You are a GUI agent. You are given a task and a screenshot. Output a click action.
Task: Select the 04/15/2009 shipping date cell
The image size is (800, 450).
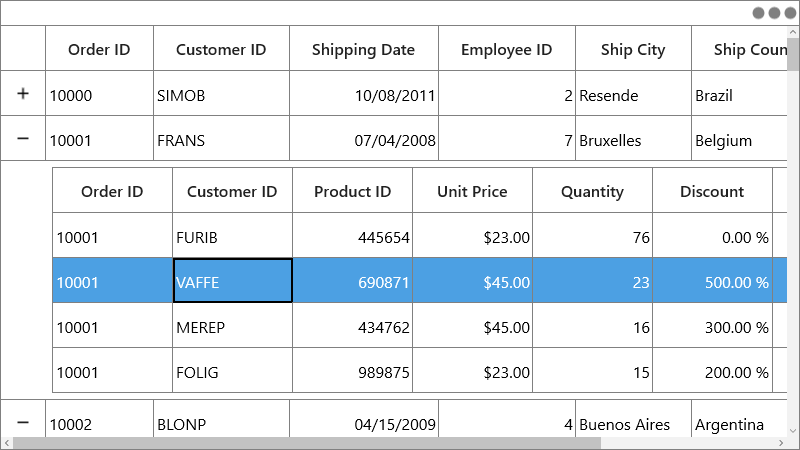(364, 419)
